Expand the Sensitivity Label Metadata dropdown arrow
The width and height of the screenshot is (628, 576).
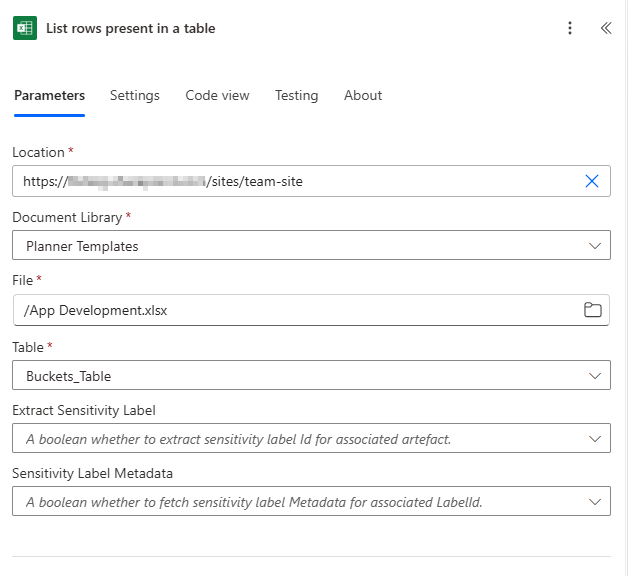coord(595,502)
